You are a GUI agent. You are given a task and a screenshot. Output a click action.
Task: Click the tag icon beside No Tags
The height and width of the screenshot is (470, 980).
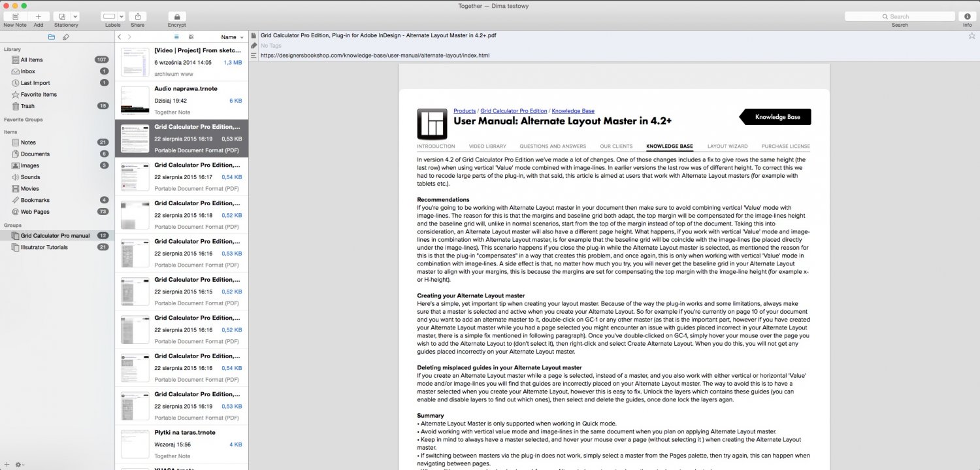pos(253,46)
